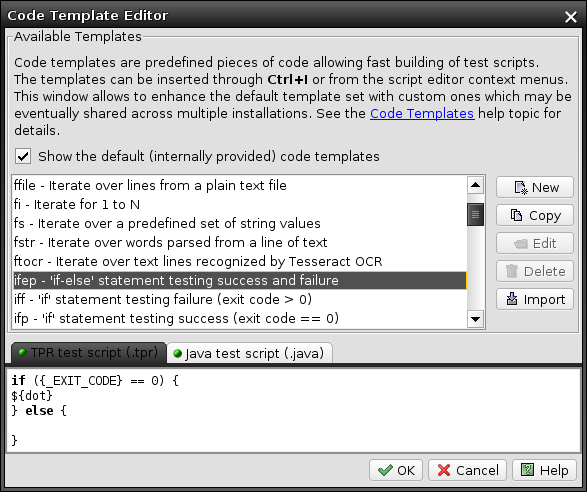The image size is (587, 492).
Task: Click the red X Cancel icon
Action: pyautogui.click(x=444, y=470)
